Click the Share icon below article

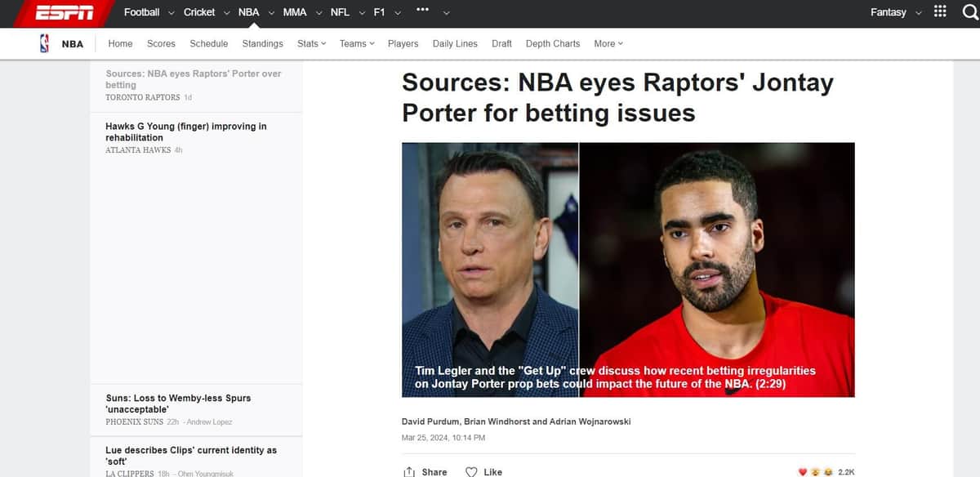pos(410,472)
